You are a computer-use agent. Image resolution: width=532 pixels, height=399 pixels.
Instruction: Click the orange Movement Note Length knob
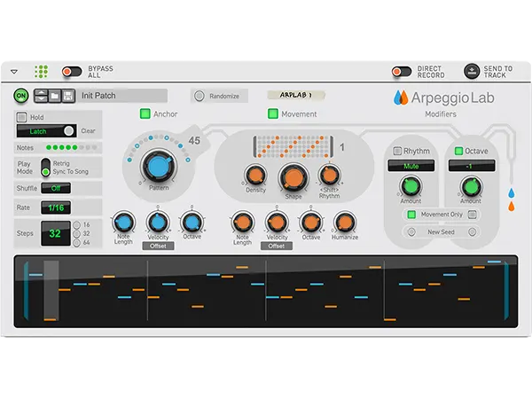243,223
